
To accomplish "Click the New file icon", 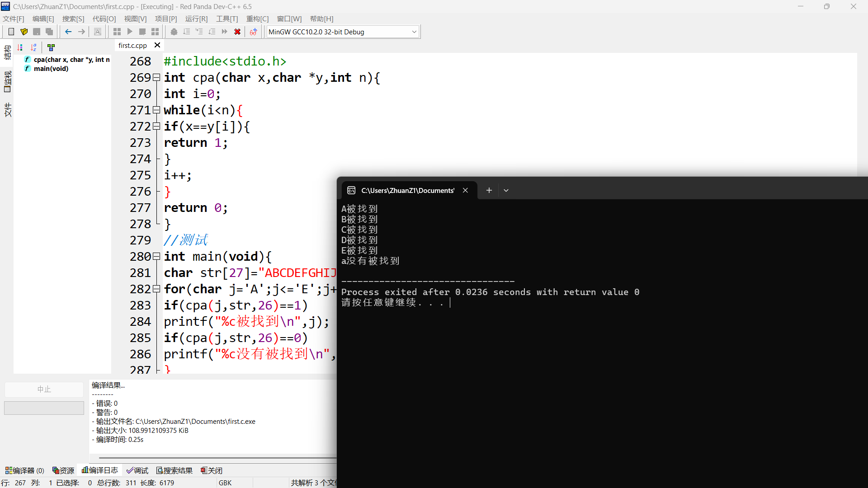I will pos(11,32).
